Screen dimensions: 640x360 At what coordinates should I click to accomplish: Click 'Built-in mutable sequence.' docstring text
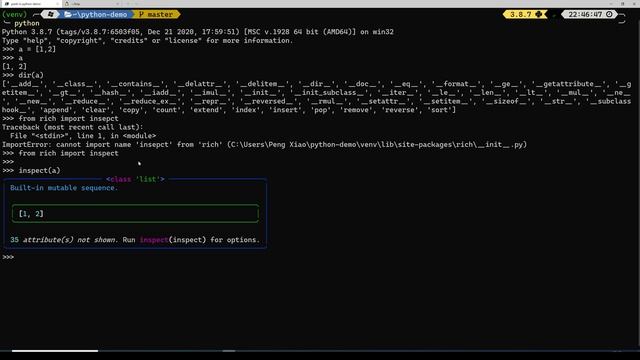pos(64,188)
